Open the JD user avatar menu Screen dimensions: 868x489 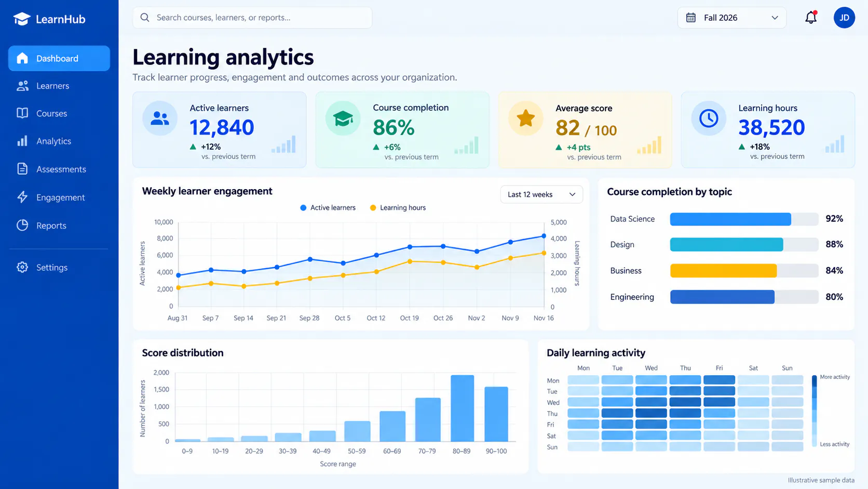(844, 18)
